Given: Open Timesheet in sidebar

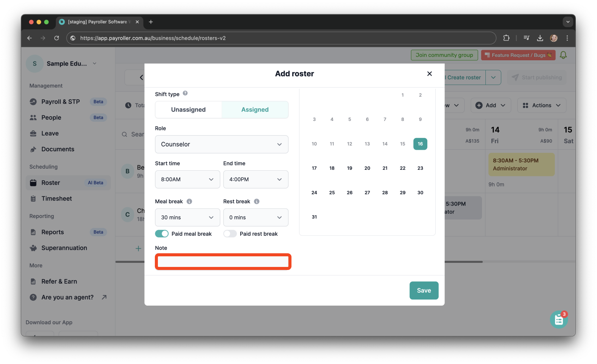Looking at the screenshot, I should pos(68,199).
